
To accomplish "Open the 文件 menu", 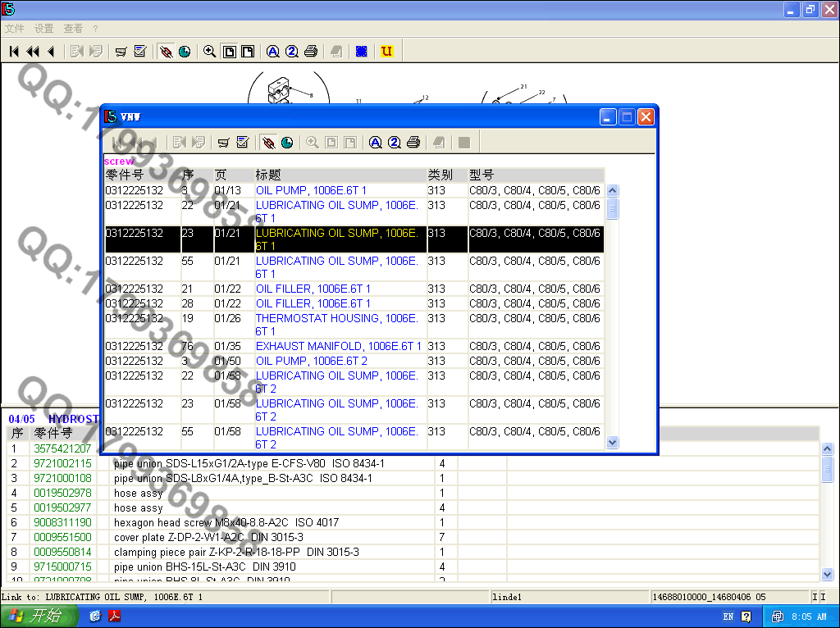I will [x=15, y=29].
